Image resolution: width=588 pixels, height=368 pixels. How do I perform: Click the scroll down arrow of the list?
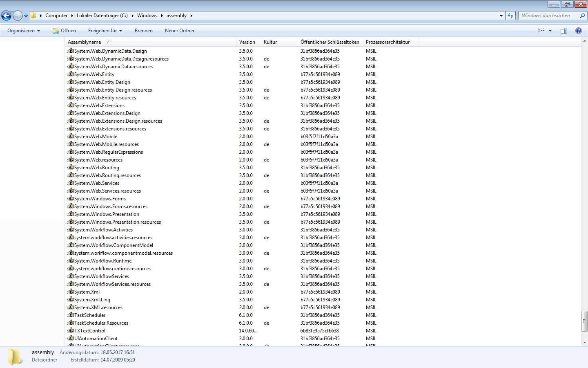pyautogui.click(x=585, y=342)
